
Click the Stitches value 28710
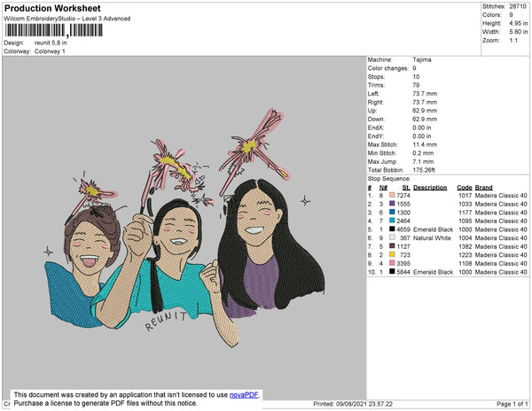[518, 6]
